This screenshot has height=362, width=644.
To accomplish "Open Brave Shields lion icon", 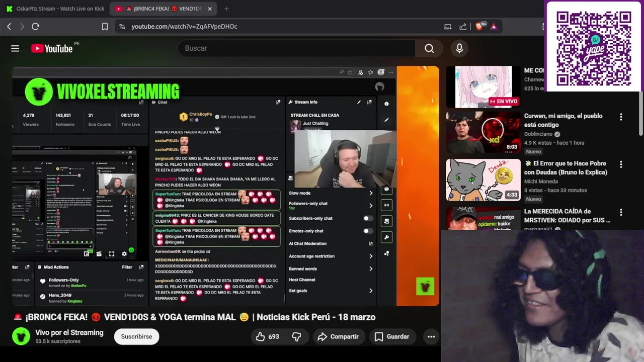I will (479, 26).
